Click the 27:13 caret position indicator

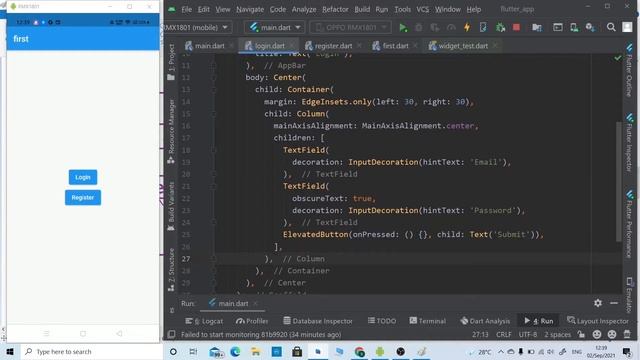coord(480,335)
